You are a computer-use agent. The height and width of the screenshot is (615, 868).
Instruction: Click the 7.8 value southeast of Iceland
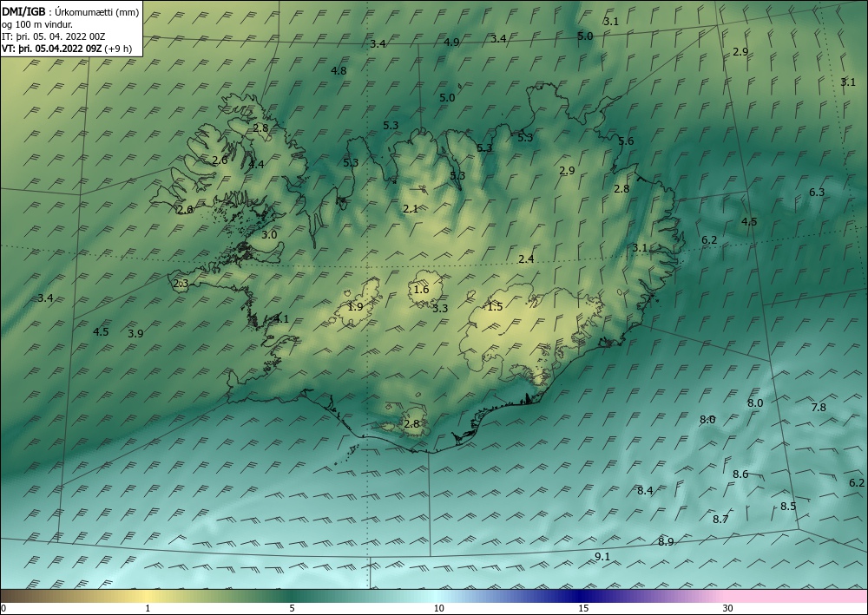(x=819, y=408)
